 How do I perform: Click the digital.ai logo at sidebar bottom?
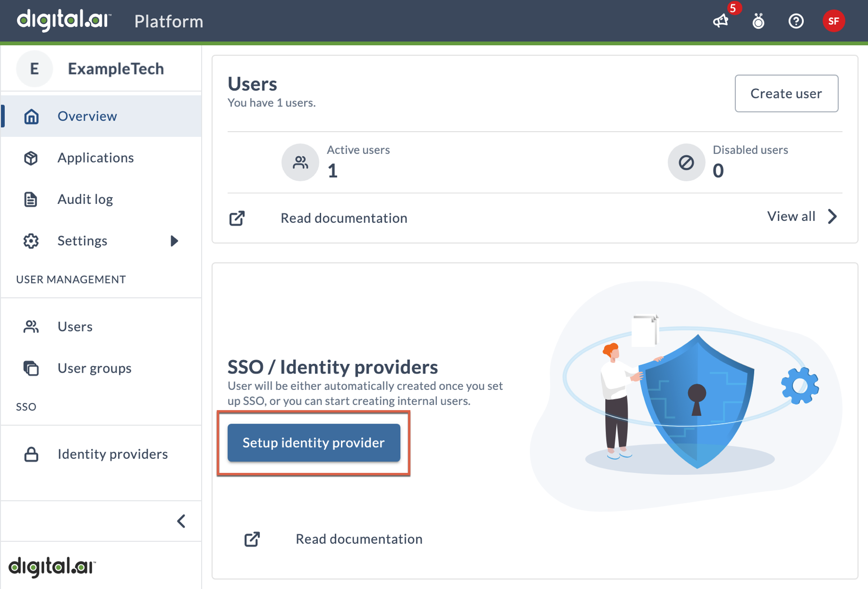tap(52, 567)
